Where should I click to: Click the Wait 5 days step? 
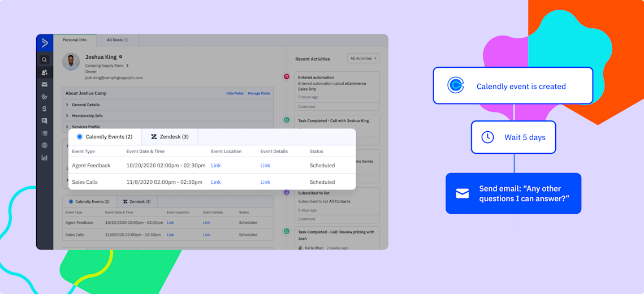[513, 137]
